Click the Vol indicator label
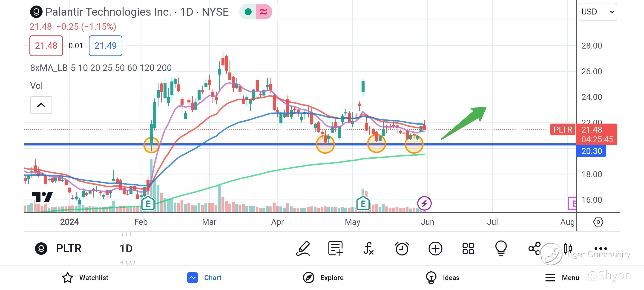Screen dimensions: 644x290 click(x=37, y=86)
